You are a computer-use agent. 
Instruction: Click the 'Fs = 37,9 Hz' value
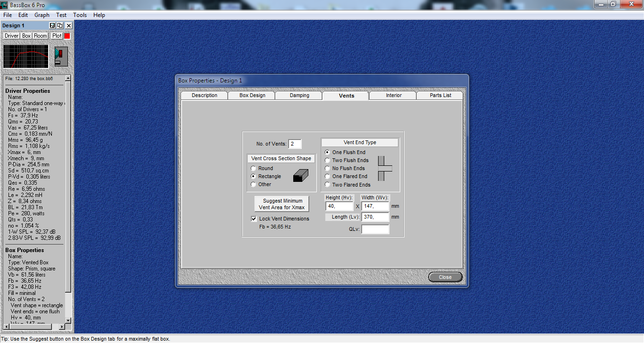click(23, 115)
